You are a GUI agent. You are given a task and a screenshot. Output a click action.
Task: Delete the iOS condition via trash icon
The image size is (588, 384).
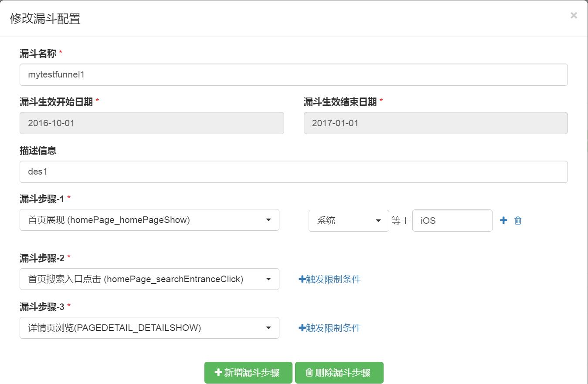[x=518, y=220]
